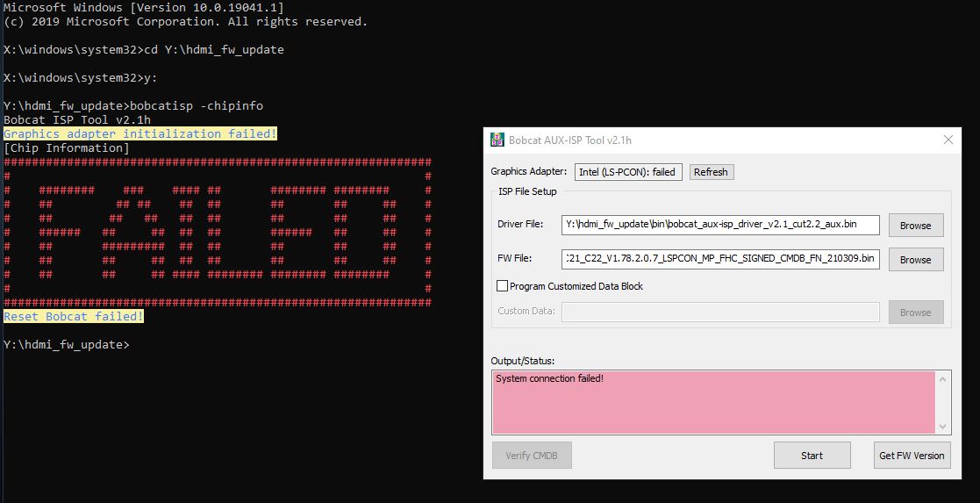Screen dimensions: 980x503
Task: Click 'Bobcat ISP Tool v2.1h' console line
Action: [77, 120]
